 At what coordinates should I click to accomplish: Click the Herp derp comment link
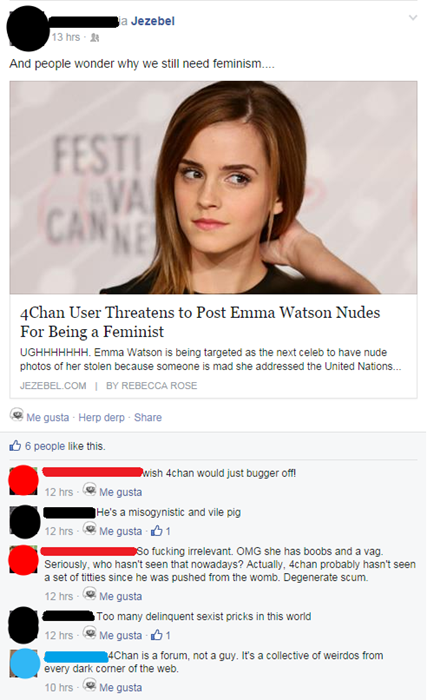(x=101, y=417)
